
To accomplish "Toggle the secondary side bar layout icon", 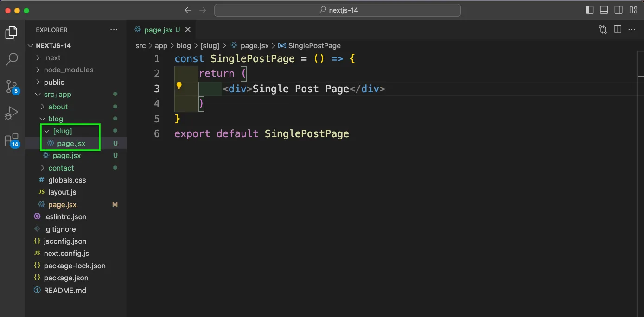I will pyautogui.click(x=618, y=10).
